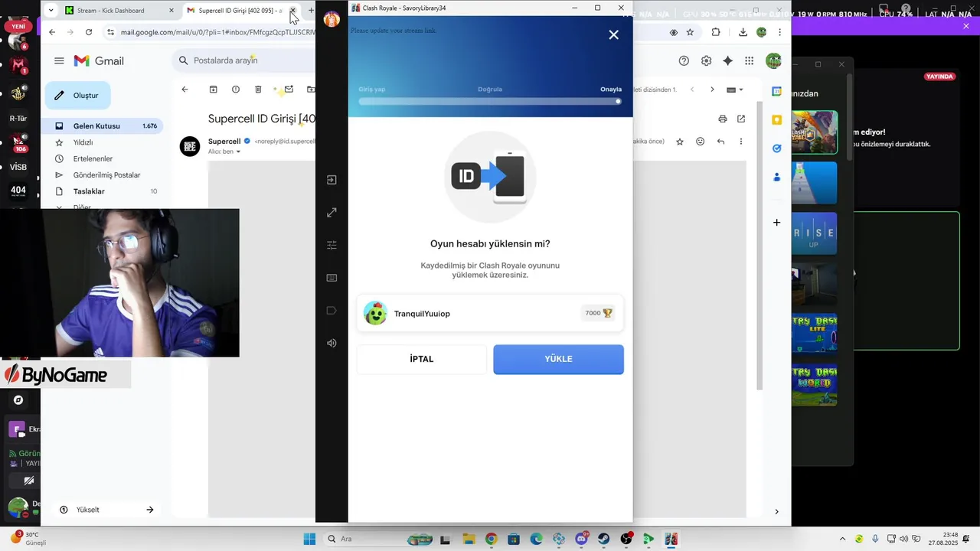Viewport: 980px width, 551px height.
Task: Open Google Tasks side panel icon
Action: tap(776, 148)
